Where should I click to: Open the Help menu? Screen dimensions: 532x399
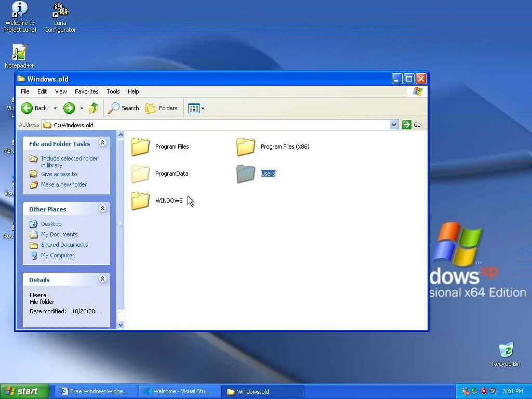pyautogui.click(x=134, y=91)
